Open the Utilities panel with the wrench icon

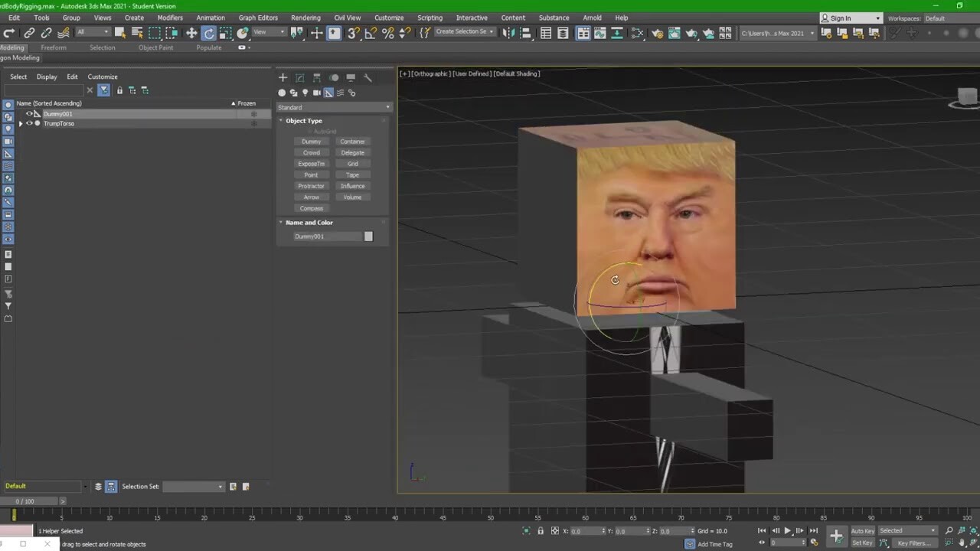pyautogui.click(x=369, y=77)
